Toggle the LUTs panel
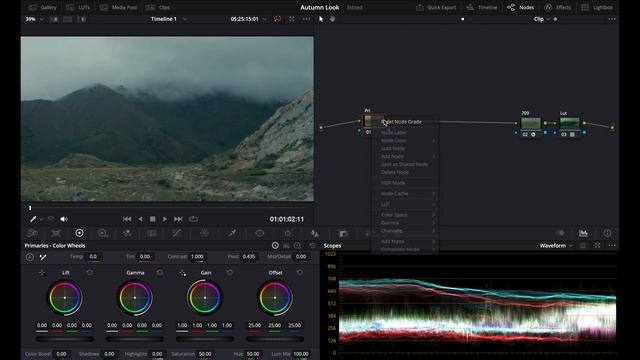 (x=78, y=7)
